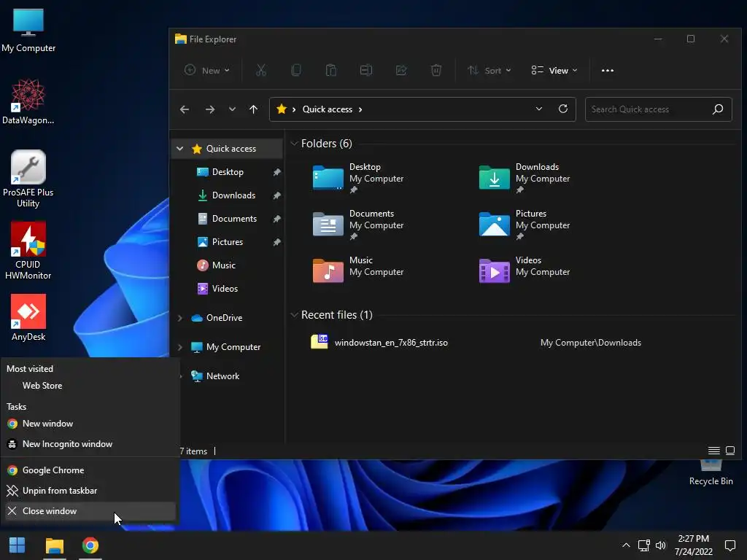The image size is (747, 560).
Task: Select Google Chrome entry in jump list
Action: pos(90,470)
